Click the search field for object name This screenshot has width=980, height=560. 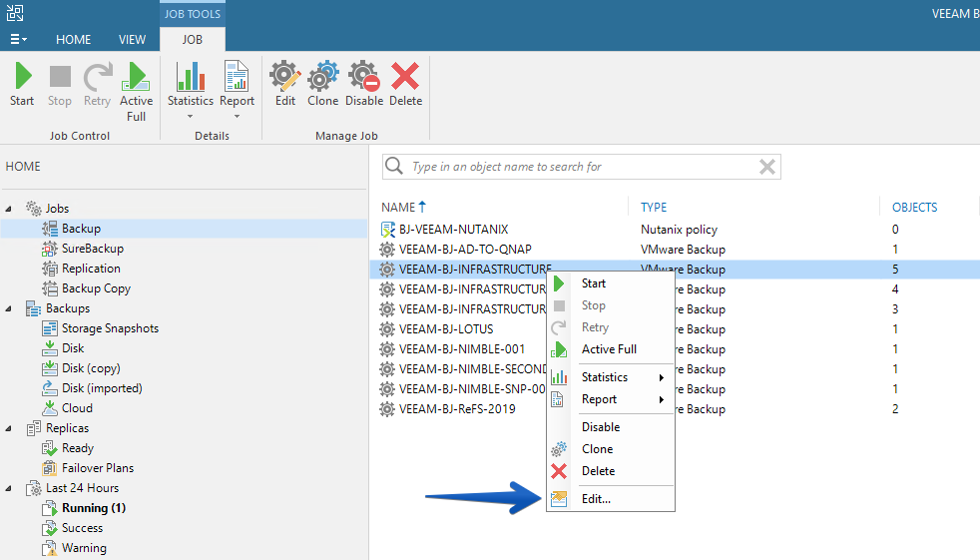(581, 167)
